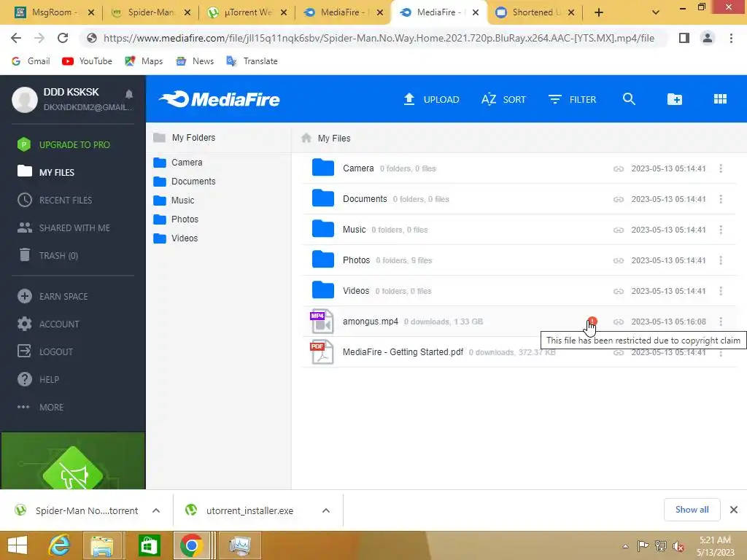747x560 pixels.
Task: Open the Photos folder icon in file list
Action: pos(323,260)
